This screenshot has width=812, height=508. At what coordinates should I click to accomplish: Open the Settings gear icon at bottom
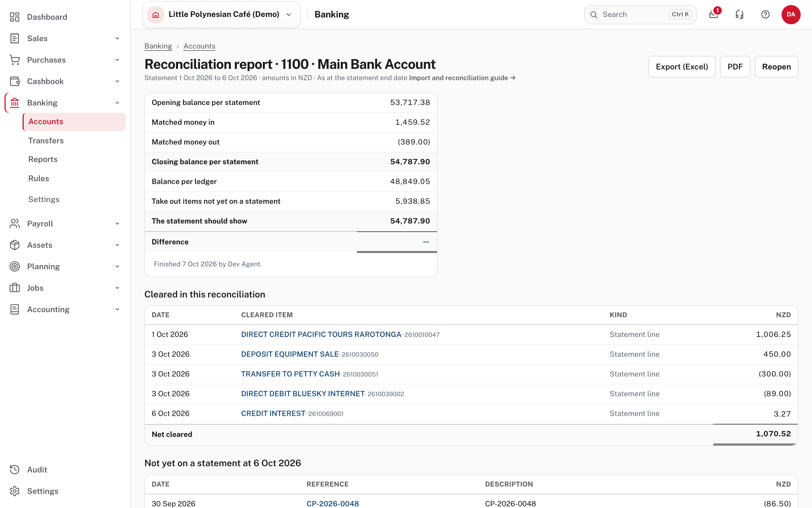click(14, 491)
